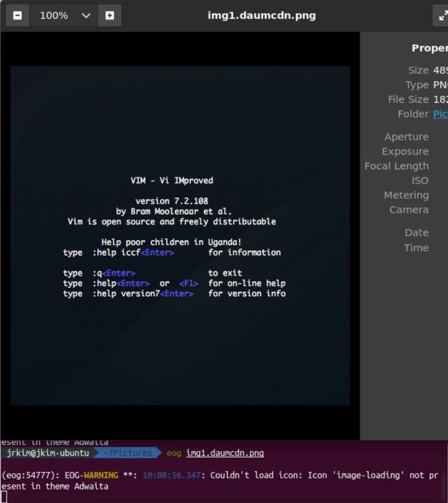Screen dimensions: 448x503
Task: Select the Focal Length property label
Action: tap(396, 166)
